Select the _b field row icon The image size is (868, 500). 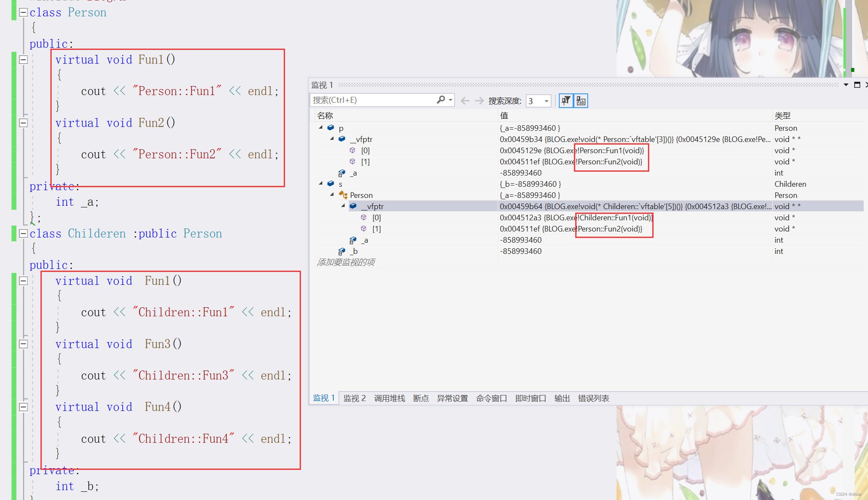pos(342,251)
